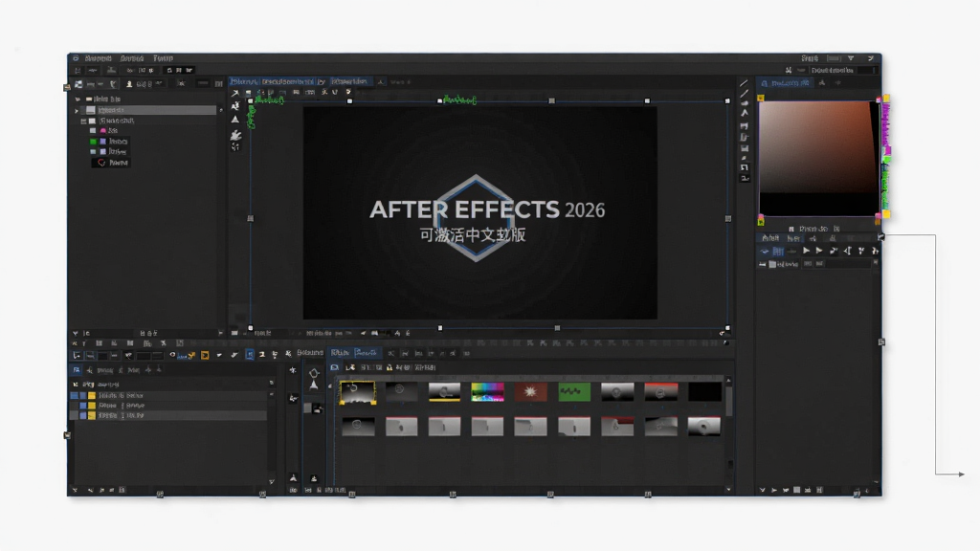This screenshot has width=980, height=551.
Task: Click the rainbow hue strip beside color picker
Action: point(885,156)
